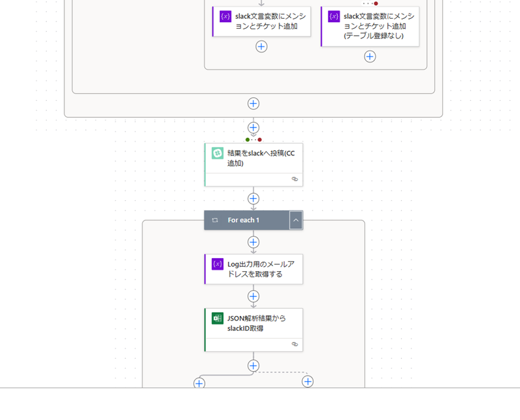The image size is (520, 420).
Task: Click the loop icon on For each 1
Action: [x=215, y=220]
